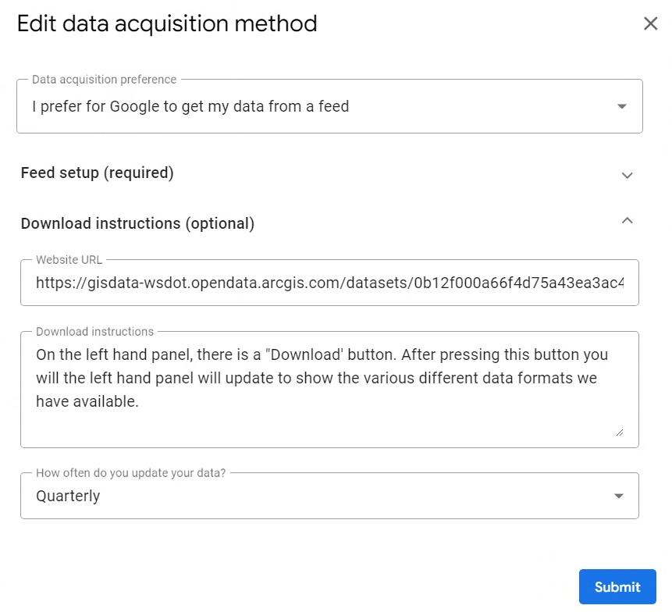Click the 'Website URL' floating field label

click(x=69, y=260)
